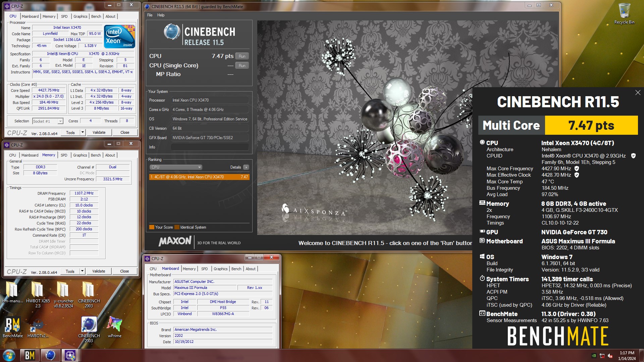Click Validate in CPU-Z CPU window
Viewport: 644px width, 362px height.
(x=99, y=132)
